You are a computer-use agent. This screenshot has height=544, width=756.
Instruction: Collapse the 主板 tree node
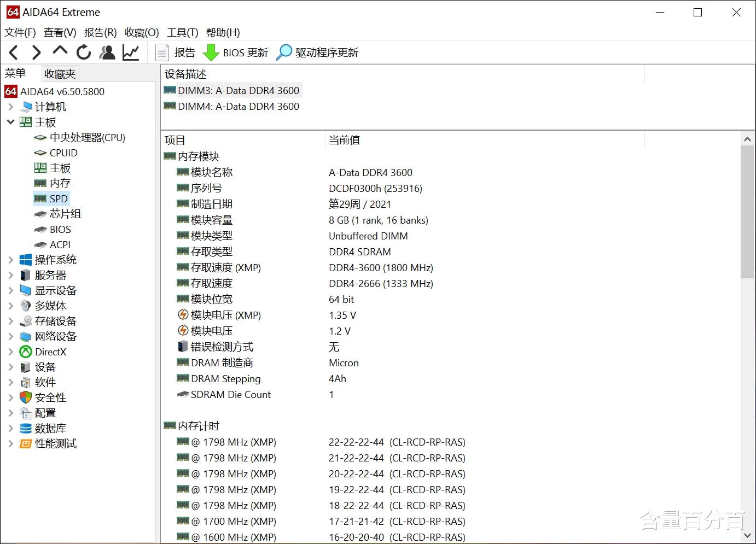click(10, 122)
